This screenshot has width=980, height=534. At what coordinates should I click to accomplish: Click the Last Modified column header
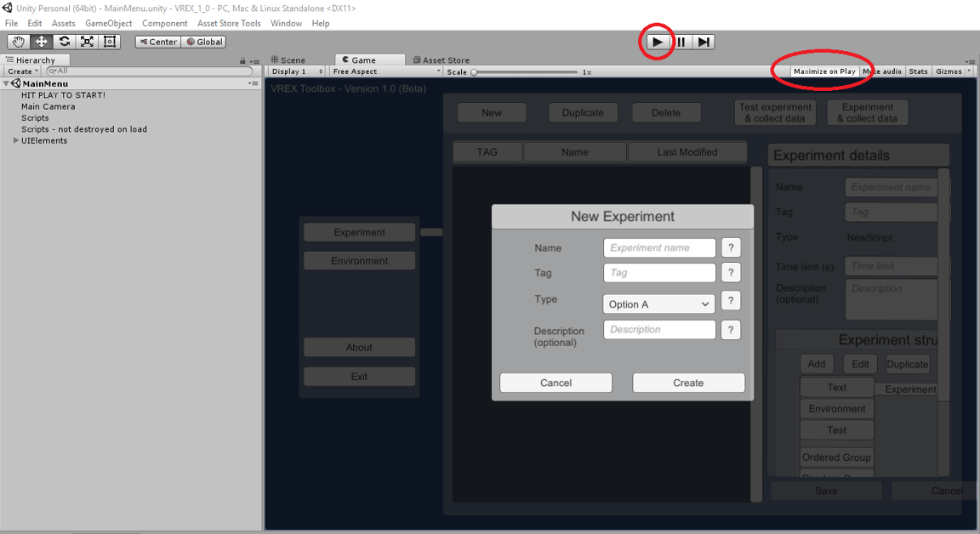(687, 151)
